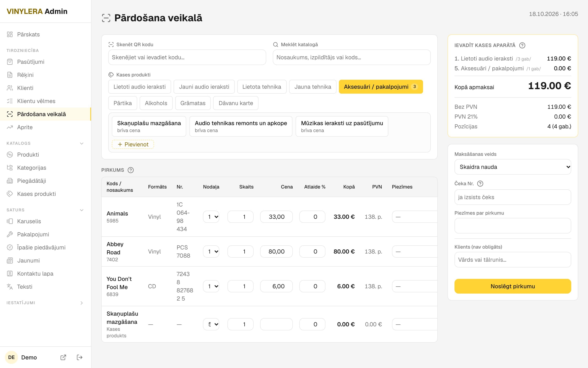
Task: Click price field in You Don't Fool Me row
Action: pos(276,286)
